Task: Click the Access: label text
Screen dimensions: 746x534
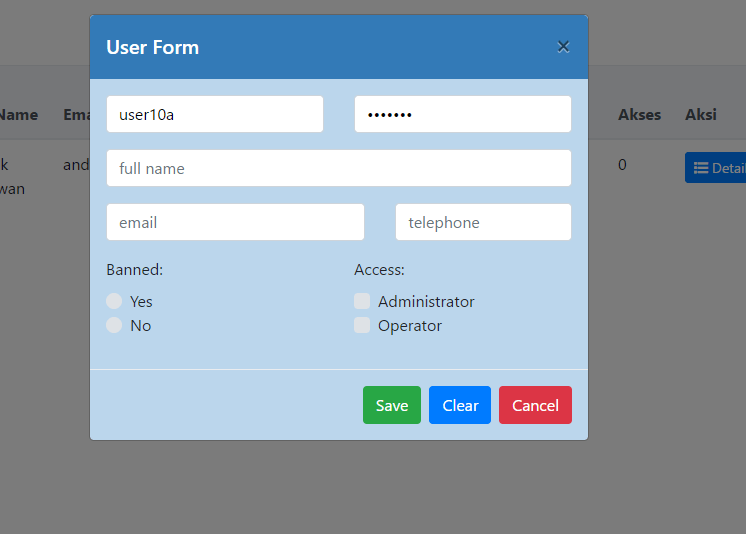Action: pyautogui.click(x=379, y=269)
